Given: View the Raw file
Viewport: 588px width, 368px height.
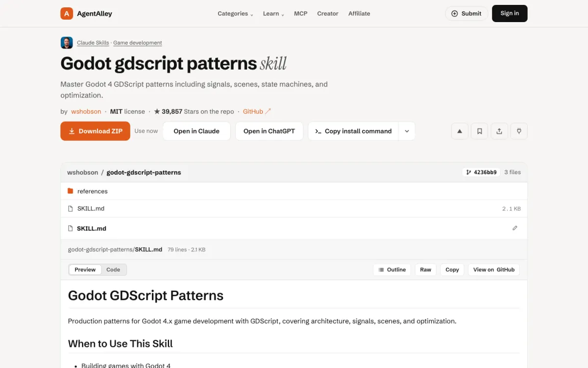Looking at the screenshot, I should click(x=425, y=269).
